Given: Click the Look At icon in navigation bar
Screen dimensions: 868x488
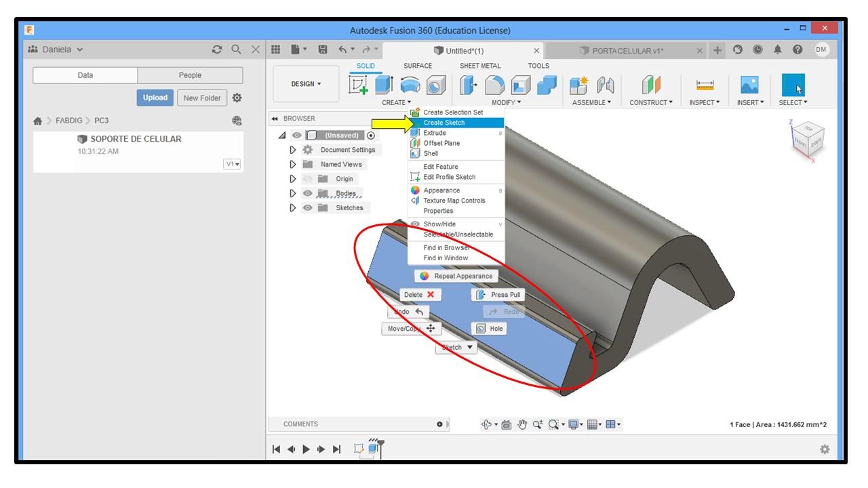Looking at the screenshot, I should pyautogui.click(x=507, y=424).
